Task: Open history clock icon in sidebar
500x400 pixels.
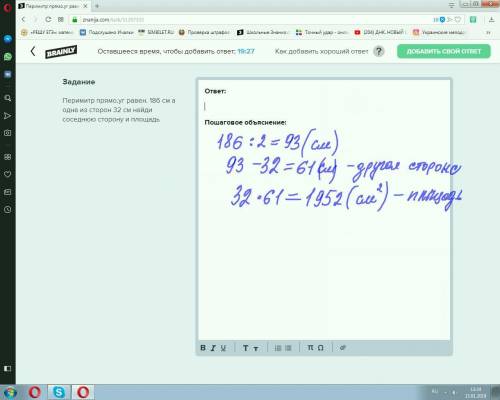Action: click(8, 209)
